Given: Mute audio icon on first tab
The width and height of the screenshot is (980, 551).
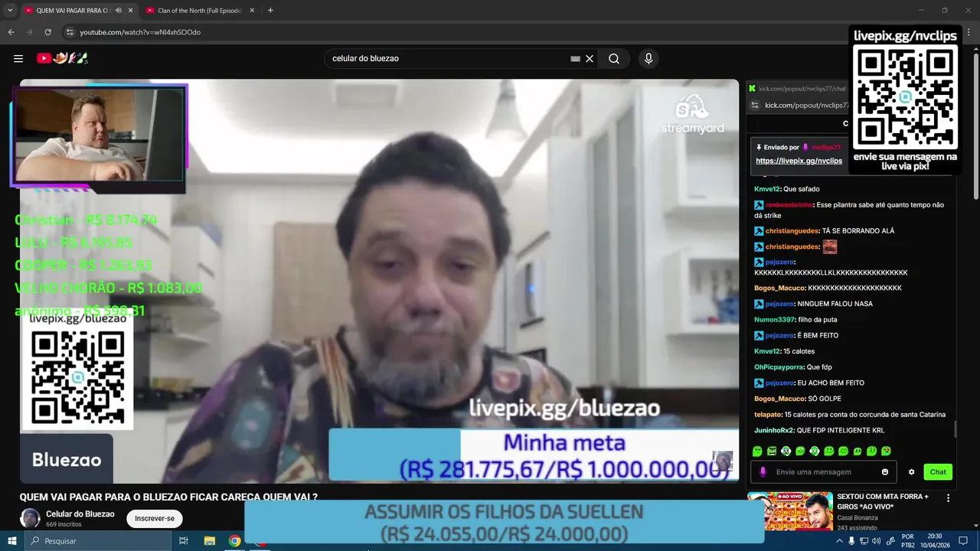Looking at the screenshot, I should (117, 11).
